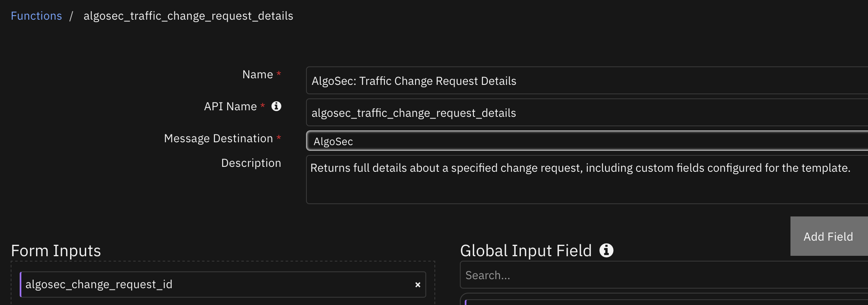
Task: Click the Add Field button
Action: point(829,236)
